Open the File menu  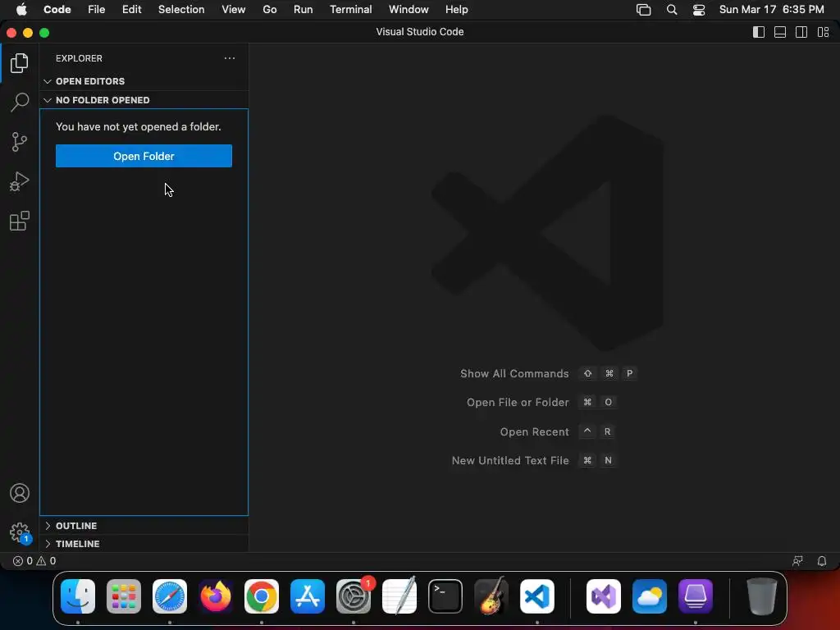click(x=97, y=10)
